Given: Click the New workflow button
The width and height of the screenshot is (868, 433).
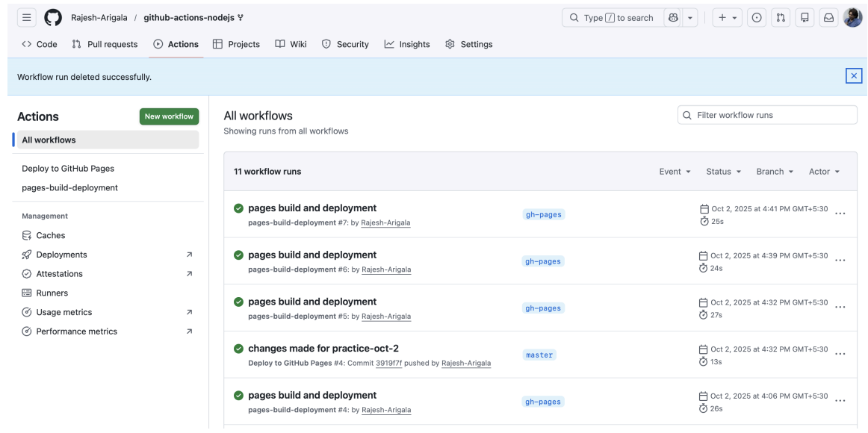Looking at the screenshot, I should coord(169,116).
